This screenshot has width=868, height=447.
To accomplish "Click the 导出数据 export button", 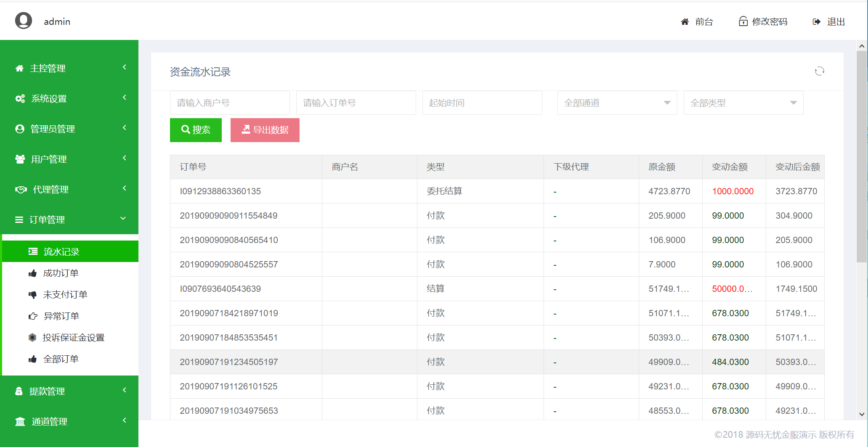I will click(x=265, y=130).
